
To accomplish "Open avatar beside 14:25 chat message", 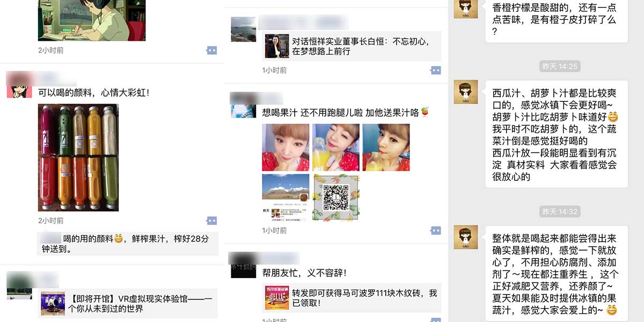I will pos(466,92).
